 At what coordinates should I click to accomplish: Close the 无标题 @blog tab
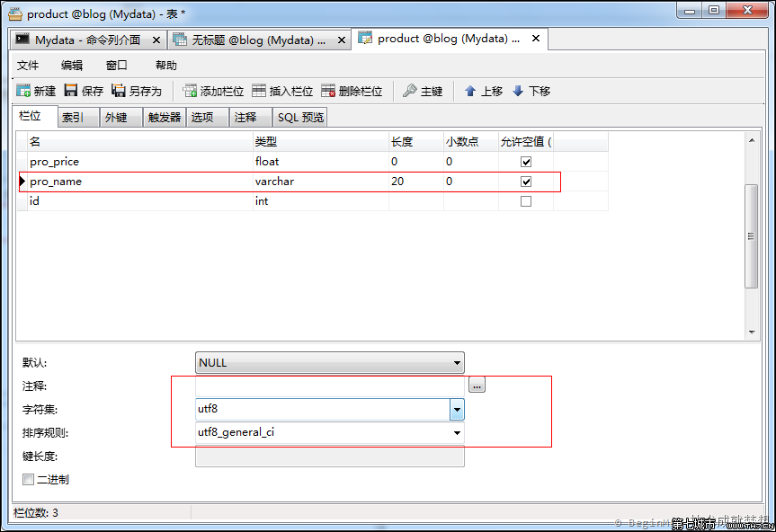(x=342, y=40)
